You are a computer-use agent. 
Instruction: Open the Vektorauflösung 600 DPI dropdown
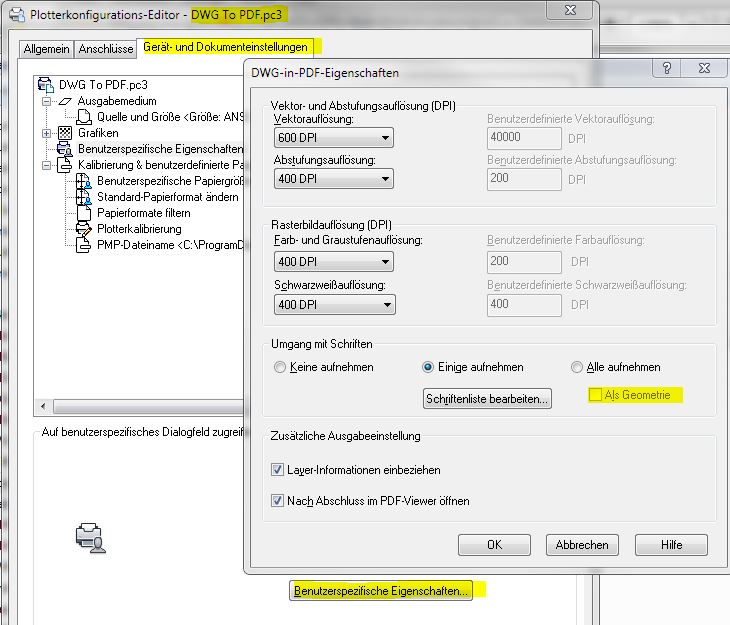pos(334,138)
